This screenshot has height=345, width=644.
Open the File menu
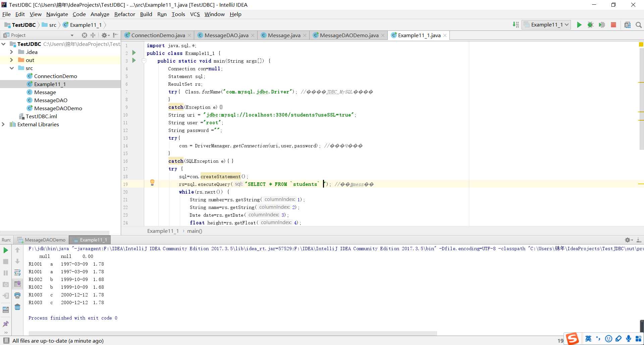(6, 14)
